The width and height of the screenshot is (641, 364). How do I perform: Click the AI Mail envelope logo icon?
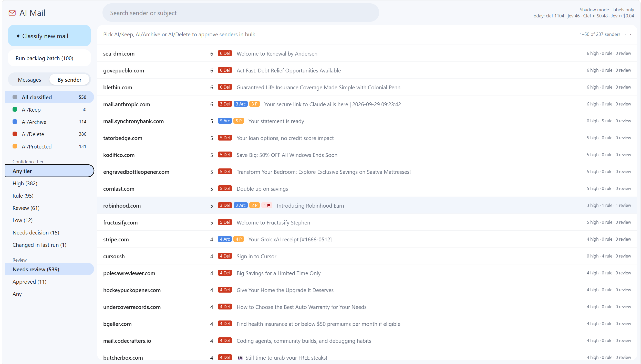12,13
